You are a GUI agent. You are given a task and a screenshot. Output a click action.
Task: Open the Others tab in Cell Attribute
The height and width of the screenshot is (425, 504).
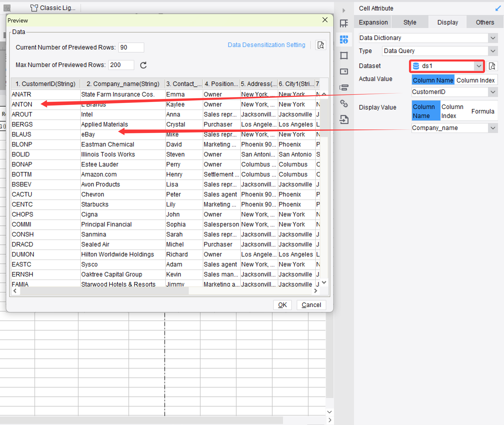pos(484,22)
